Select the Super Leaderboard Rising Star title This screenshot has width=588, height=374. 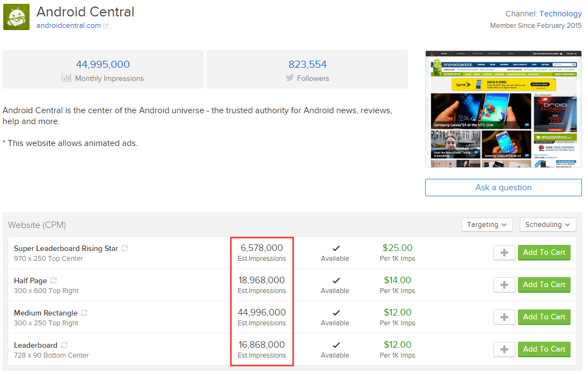[x=66, y=248]
